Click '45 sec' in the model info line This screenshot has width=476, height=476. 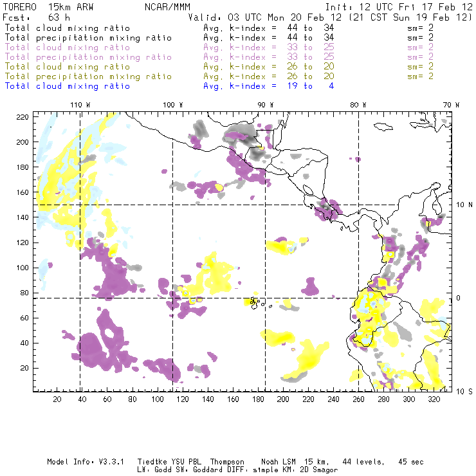point(411,462)
